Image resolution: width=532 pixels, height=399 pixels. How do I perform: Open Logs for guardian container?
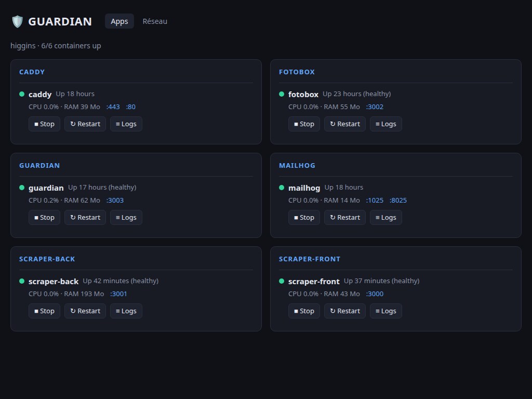[x=126, y=218]
